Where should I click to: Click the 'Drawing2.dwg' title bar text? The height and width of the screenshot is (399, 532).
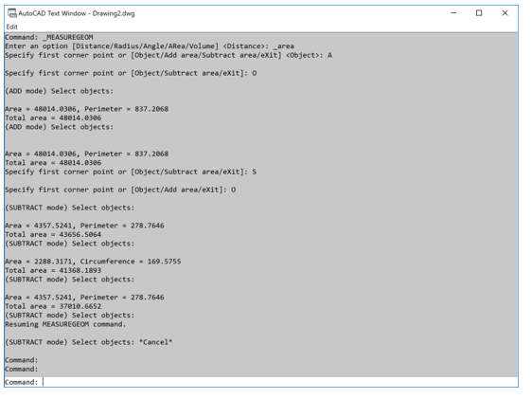coord(114,13)
